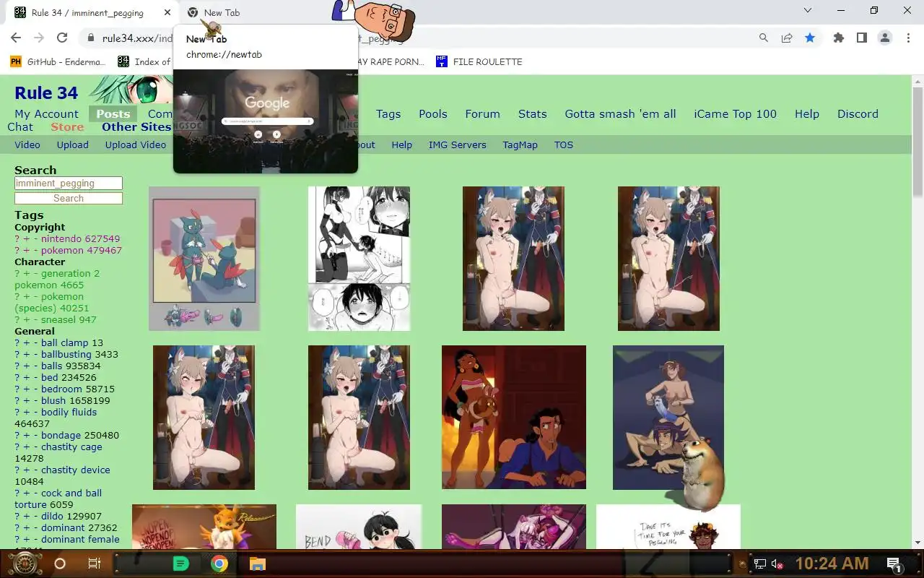
Task: Open the network status tray icon
Action: [759, 564]
